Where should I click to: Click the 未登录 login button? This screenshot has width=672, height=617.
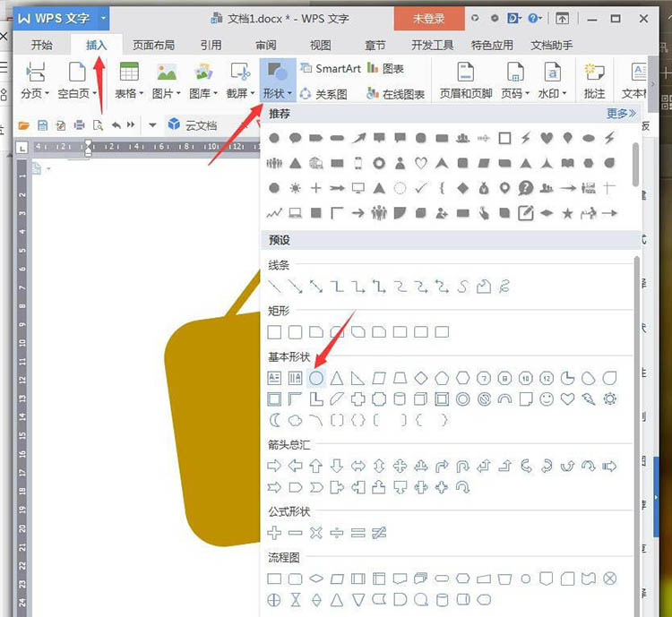tap(429, 18)
